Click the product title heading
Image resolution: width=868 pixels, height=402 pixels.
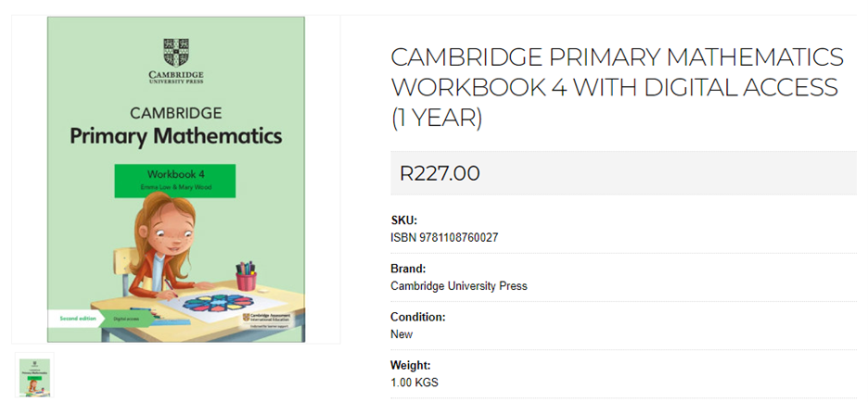click(617, 87)
